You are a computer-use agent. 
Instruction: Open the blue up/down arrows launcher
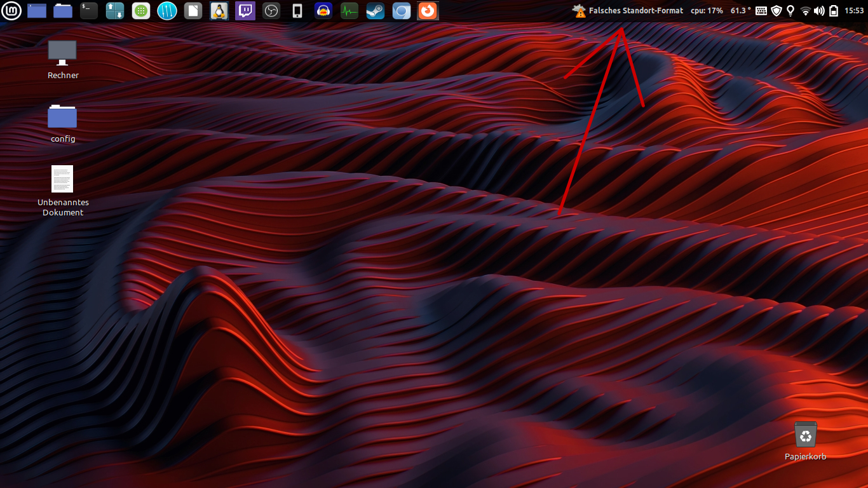115,10
